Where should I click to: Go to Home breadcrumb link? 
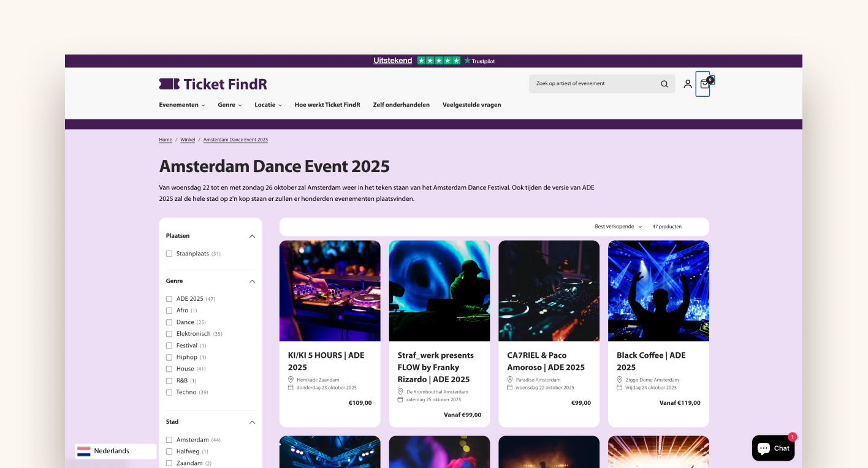pos(166,140)
